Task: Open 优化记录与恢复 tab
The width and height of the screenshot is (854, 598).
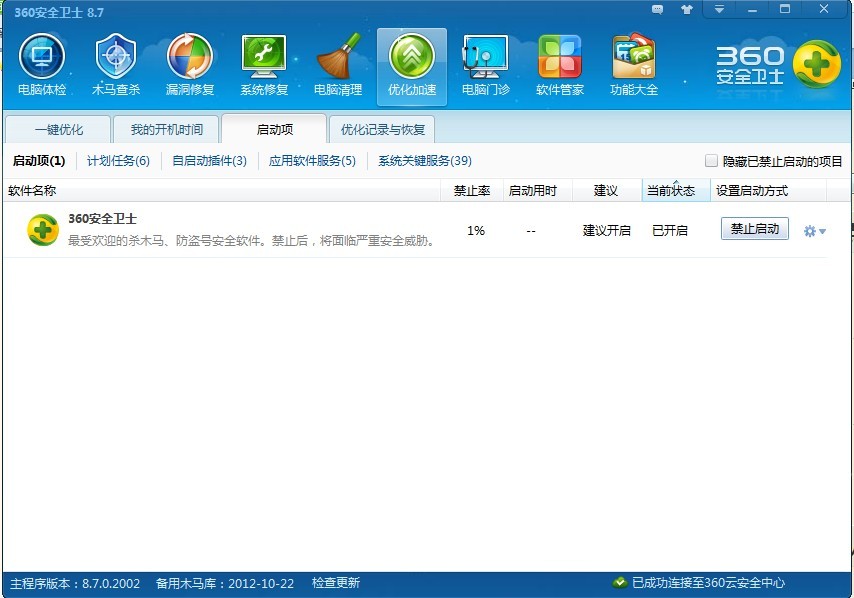Action: [x=382, y=130]
